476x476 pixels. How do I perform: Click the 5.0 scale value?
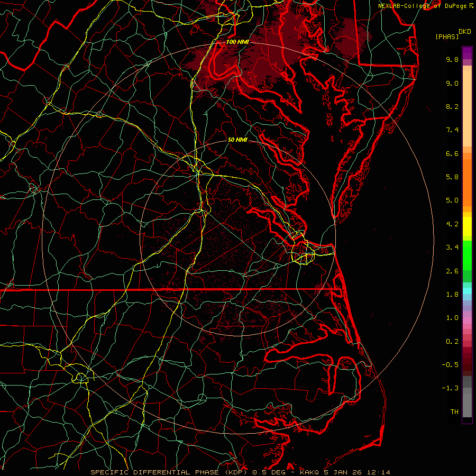click(x=452, y=200)
